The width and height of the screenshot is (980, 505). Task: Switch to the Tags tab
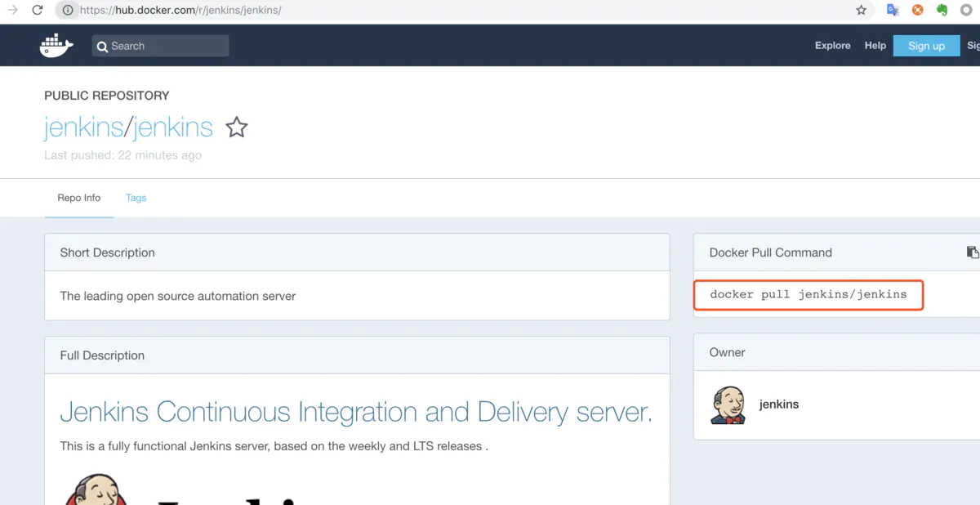click(136, 198)
